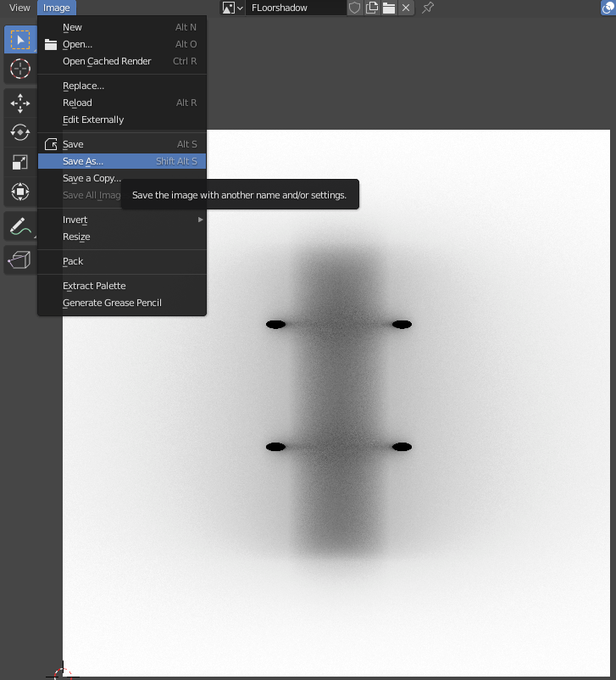Select the Select Box tool

pyautogui.click(x=19, y=40)
